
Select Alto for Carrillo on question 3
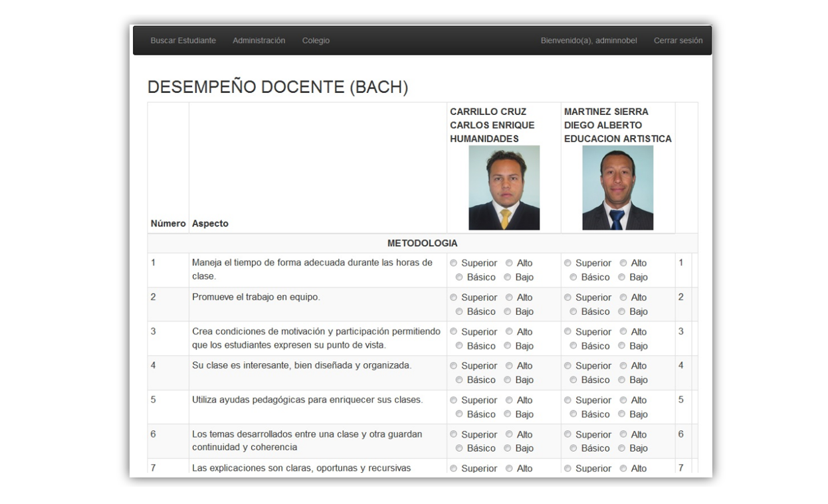click(509, 332)
